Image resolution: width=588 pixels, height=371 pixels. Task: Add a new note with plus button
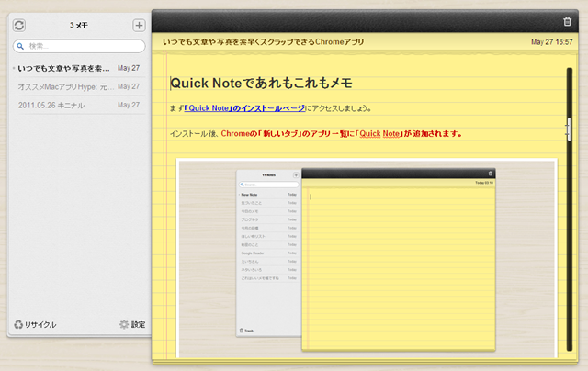(x=139, y=26)
